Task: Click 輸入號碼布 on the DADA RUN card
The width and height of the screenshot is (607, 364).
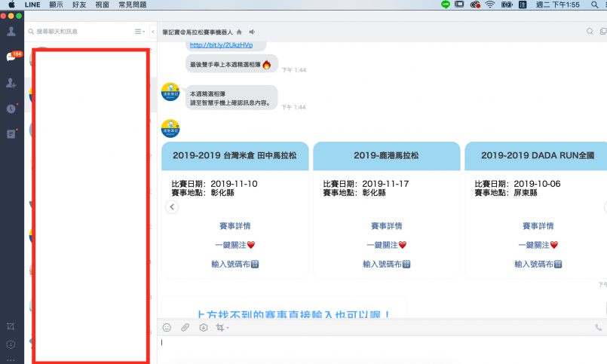Action: [538, 265]
